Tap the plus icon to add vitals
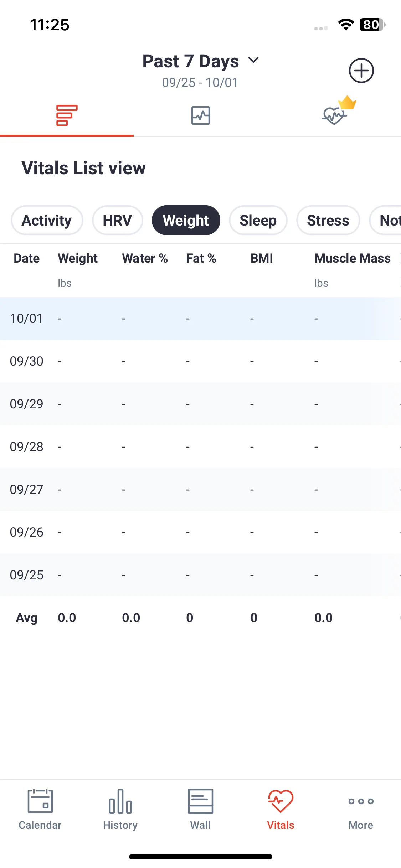 (x=361, y=71)
